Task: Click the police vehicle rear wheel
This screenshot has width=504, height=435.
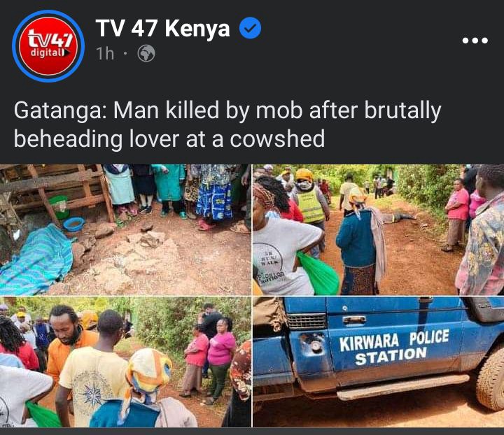Action: [490, 380]
